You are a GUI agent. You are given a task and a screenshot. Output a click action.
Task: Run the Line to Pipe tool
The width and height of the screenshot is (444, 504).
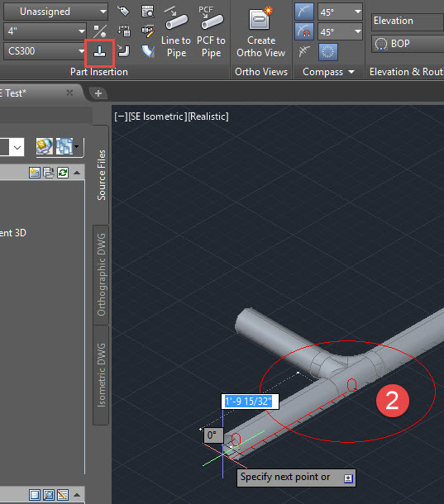[x=176, y=31]
